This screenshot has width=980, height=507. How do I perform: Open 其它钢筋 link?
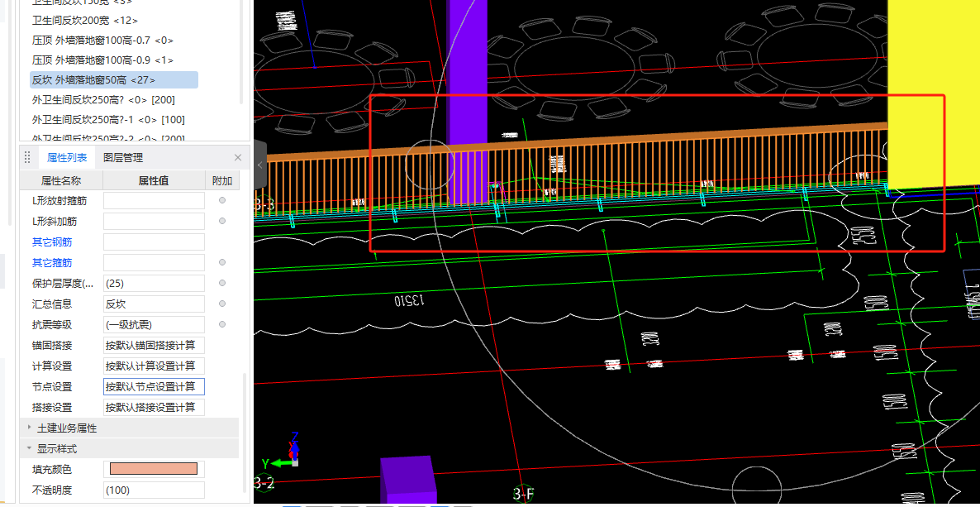pyautogui.click(x=50, y=242)
